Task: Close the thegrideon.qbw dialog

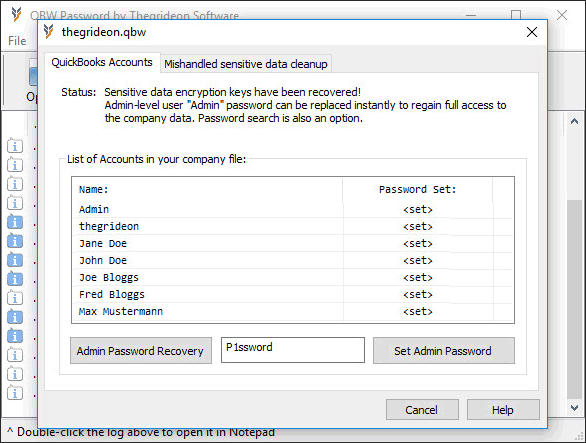Action: pyautogui.click(x=532, y=32)
